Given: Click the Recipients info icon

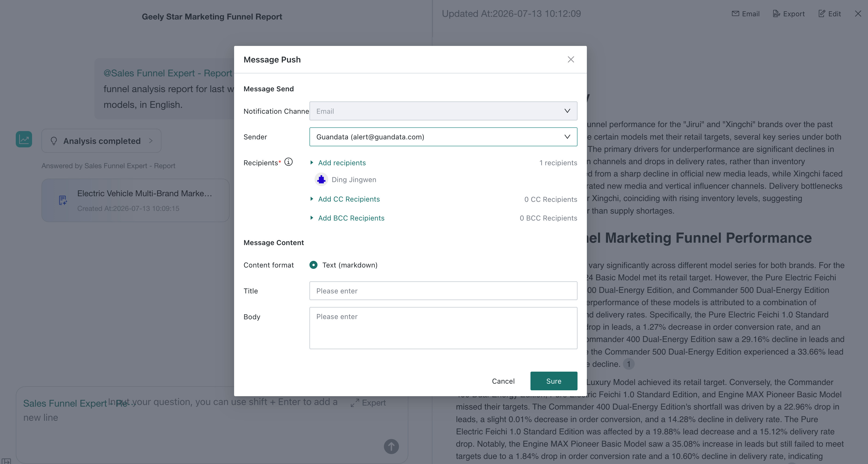Looking at the screenshot, I should pos(288,162).
